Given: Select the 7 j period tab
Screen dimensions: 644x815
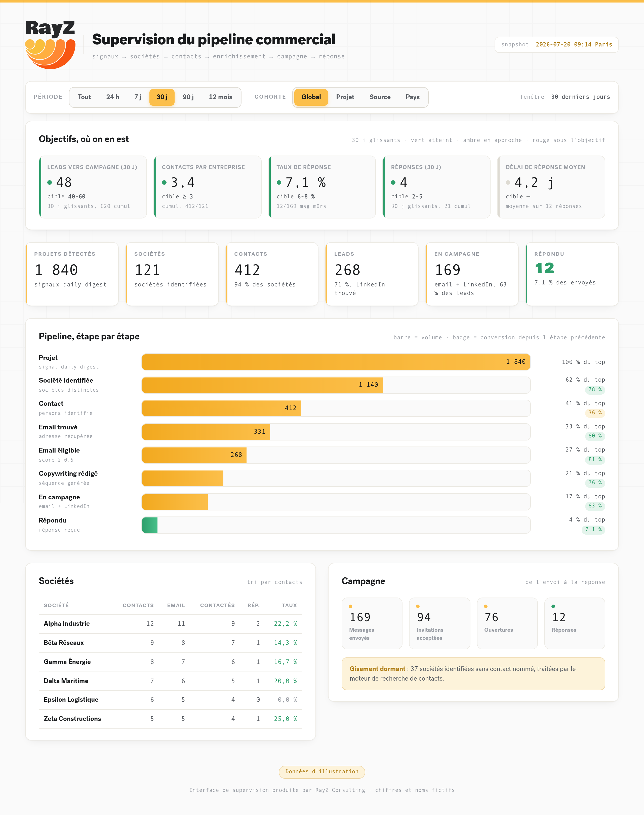Looking at the screenshot, I should pyautogui.click(x=138, y=97).
